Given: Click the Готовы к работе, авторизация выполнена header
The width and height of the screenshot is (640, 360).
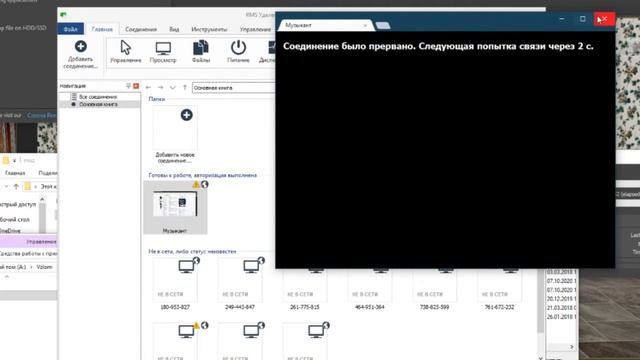Looking at the screenshot, I should [202, 175].
